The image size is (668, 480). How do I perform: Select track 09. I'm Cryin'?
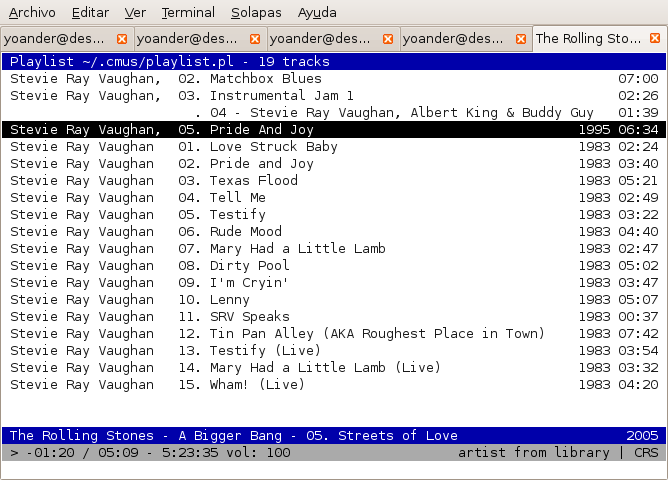pyautogui.click(x=334, y=283)
